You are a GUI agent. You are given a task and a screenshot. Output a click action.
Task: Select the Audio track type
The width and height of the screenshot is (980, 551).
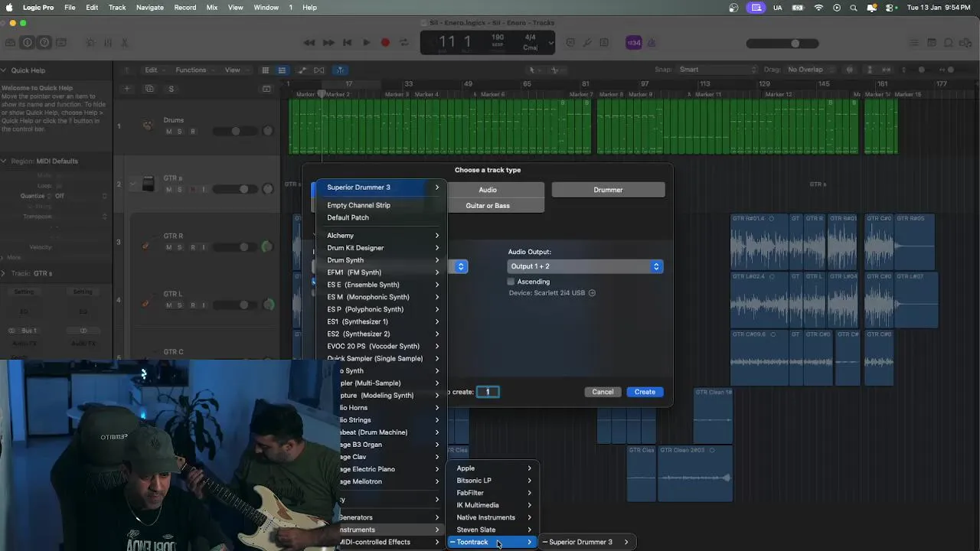point(488,190)
